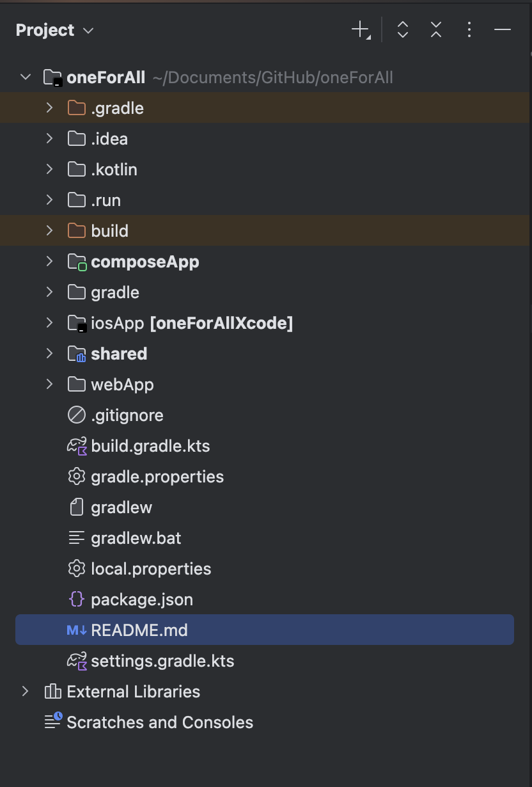
Task: Expand the External Libraries node
Action: (x=25, y=692)
